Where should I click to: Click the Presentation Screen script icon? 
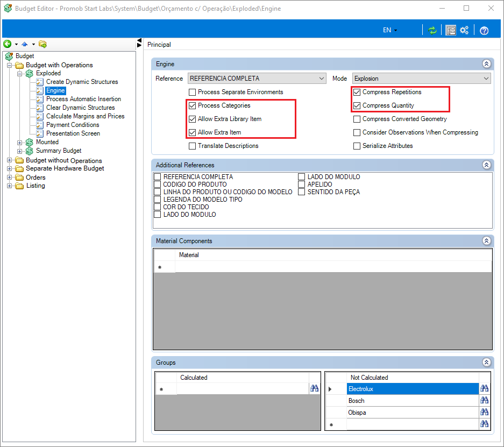(40, 134)
